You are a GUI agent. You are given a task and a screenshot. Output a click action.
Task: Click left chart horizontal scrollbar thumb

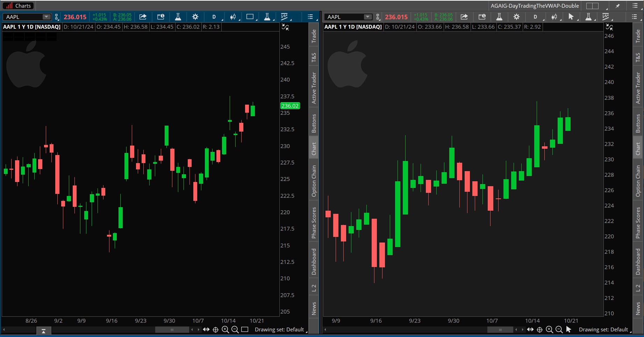coord(172,330)
